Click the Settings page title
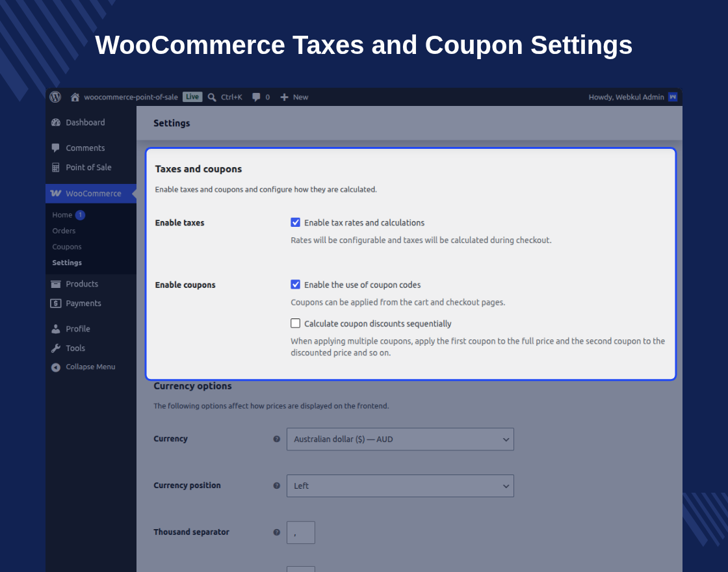This screenshot has width=728, height=572. click(x=172, y=123)
